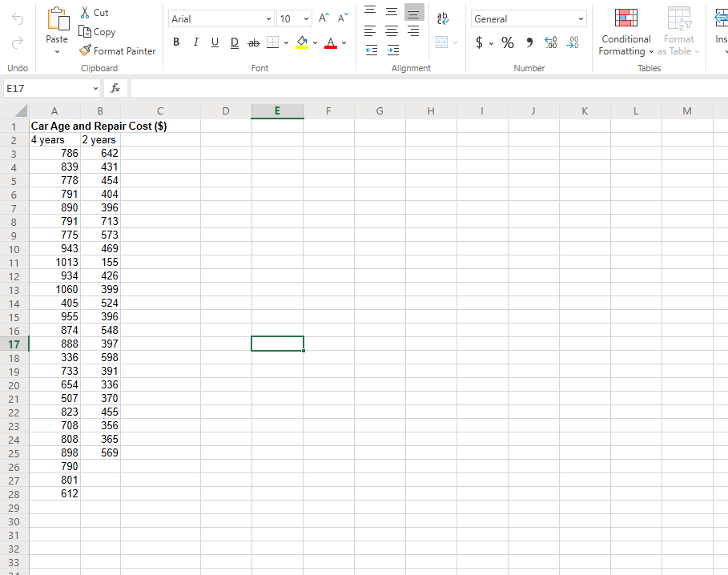The image size is (728, 575).
Task: Apply underline to the selected cell
Action: [x=215, y=42]
